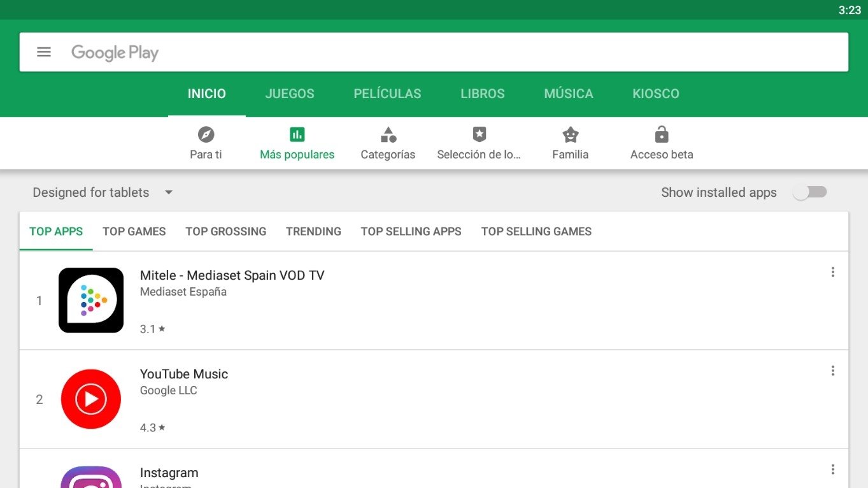Click the 3.1 star rating
Viewport: 868px width, 488px height.
coord(152,329)
